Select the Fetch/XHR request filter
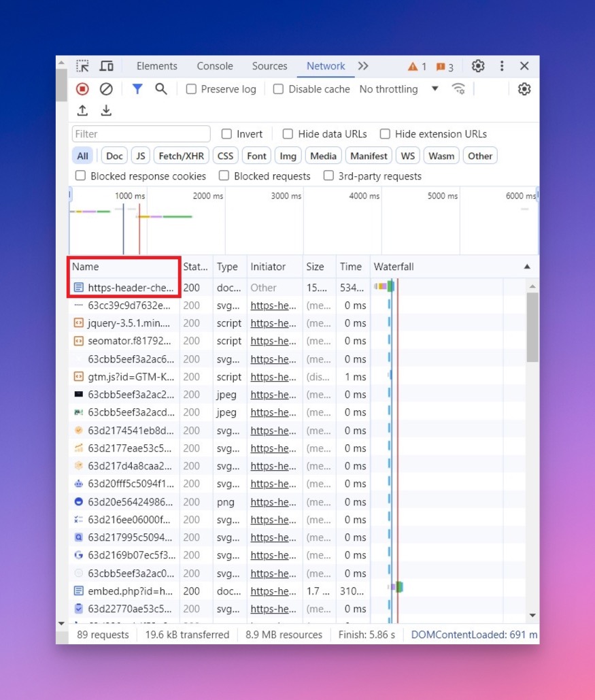Viewport: 595px width, 700px height. [181, 155]
